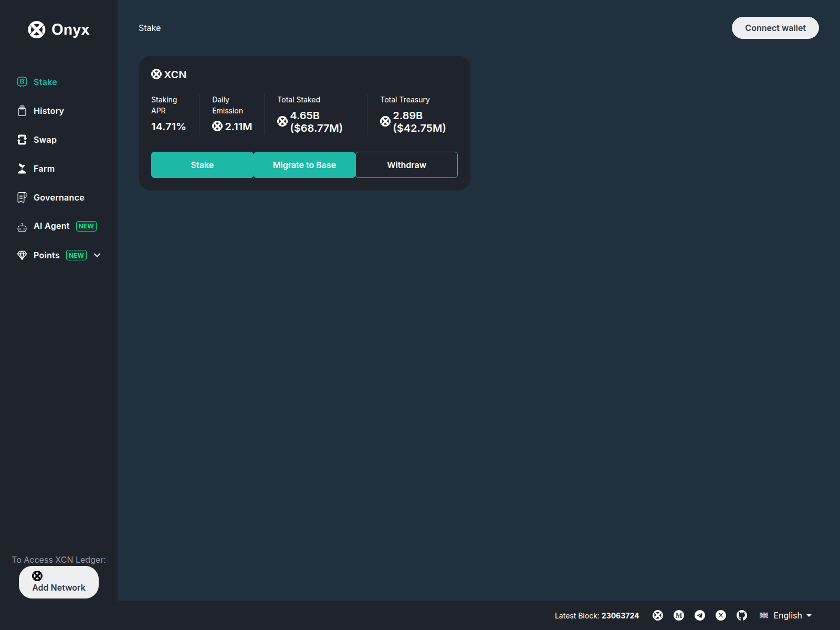Click the Governance document icon
The image size is (840, 630).
22,197
